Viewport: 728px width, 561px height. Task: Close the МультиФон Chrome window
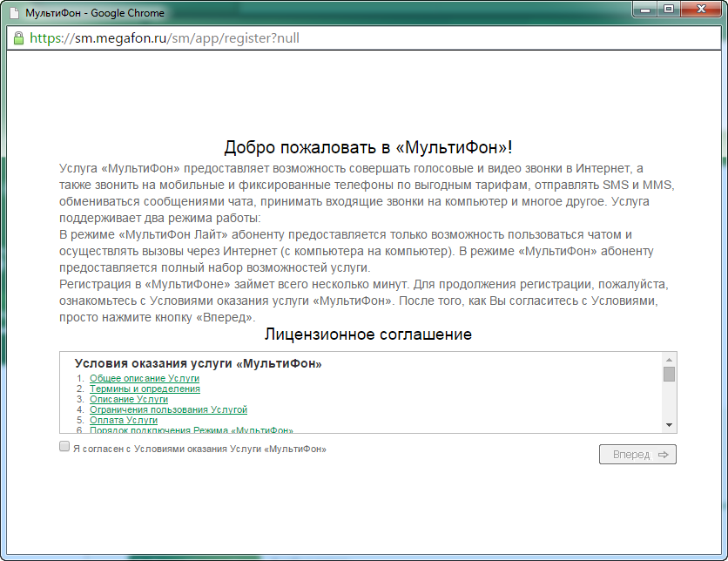(700, 10)
